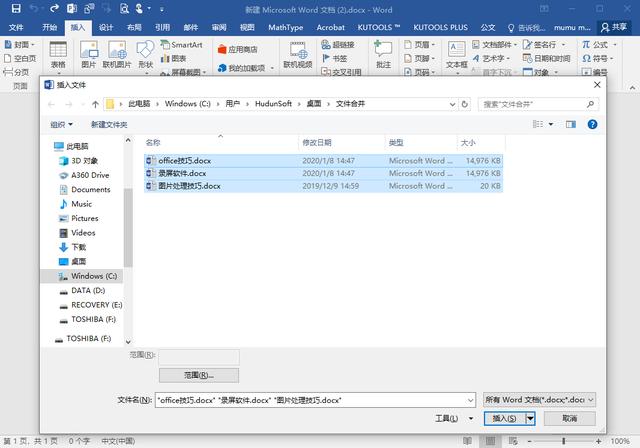Click the Bookmark (书签) icon in ribbon
Image resolution: width=640 pixels, height=448 pixels.
click(335, 59)
